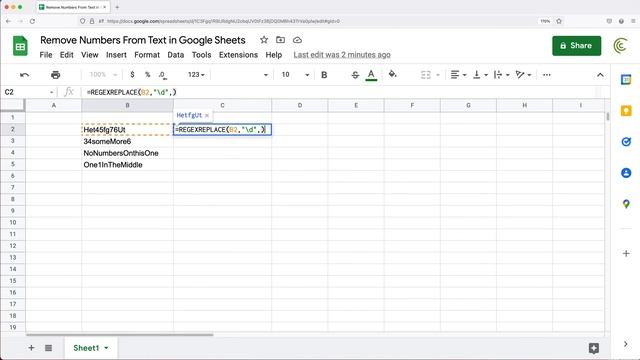Select cell containing One1InTheMiddle
Image resolution: width=640 pixels, height=360 pixels.
(127, 165)
